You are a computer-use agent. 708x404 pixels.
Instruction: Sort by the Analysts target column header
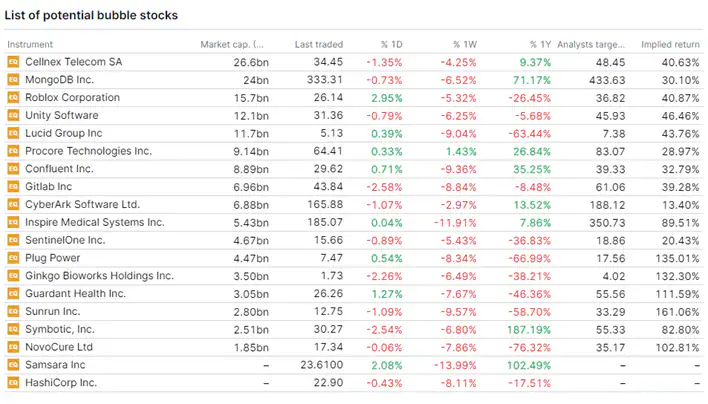click(x=591, y=44)
